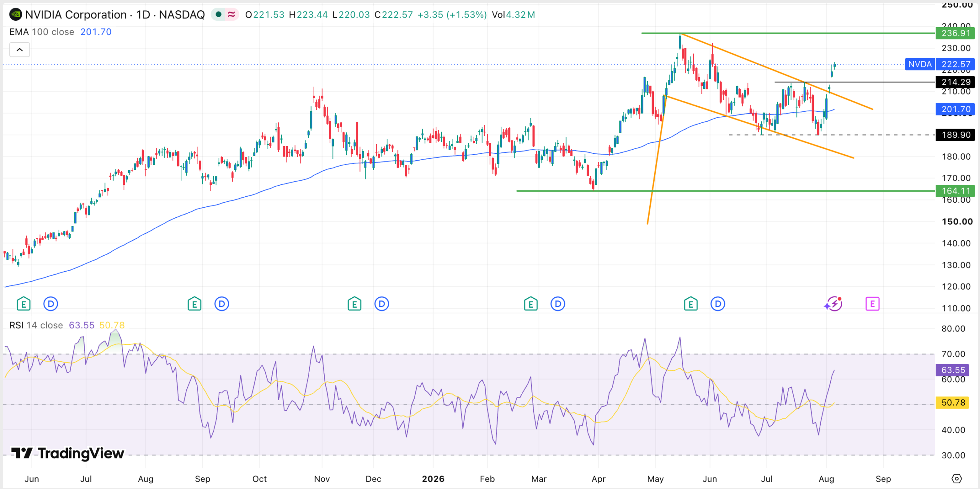The height and width of the screenshot is (489, 980).
Task: Open chart settings via the bottom-right gear icon
Action: pos(956,478)
